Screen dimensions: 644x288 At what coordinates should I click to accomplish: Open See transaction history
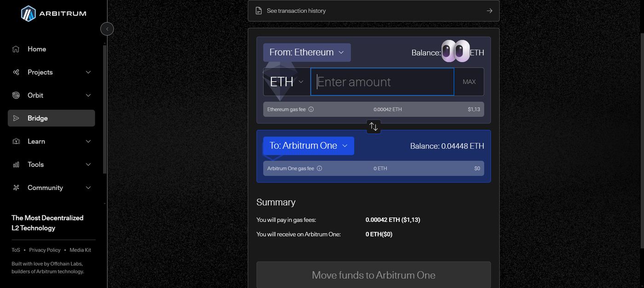374,11
